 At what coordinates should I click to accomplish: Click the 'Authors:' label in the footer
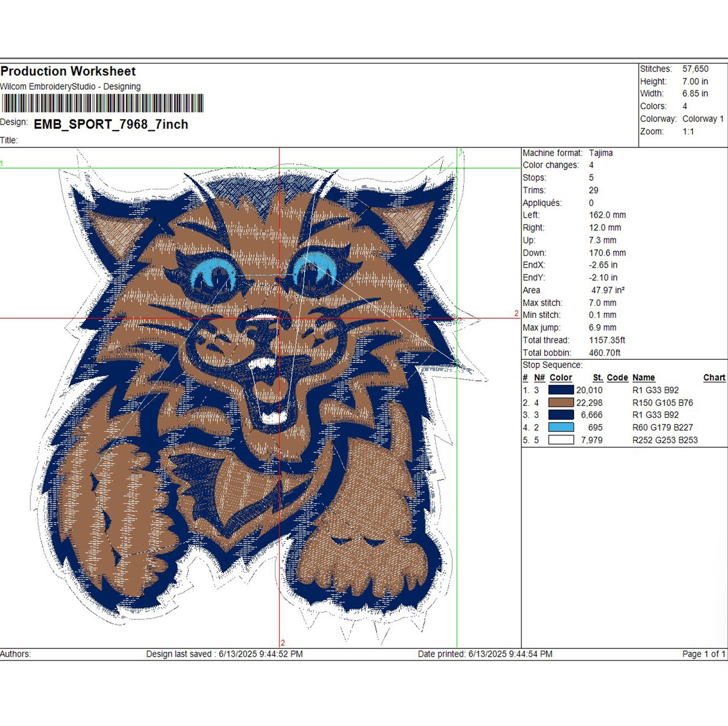[x=15, y=654]
